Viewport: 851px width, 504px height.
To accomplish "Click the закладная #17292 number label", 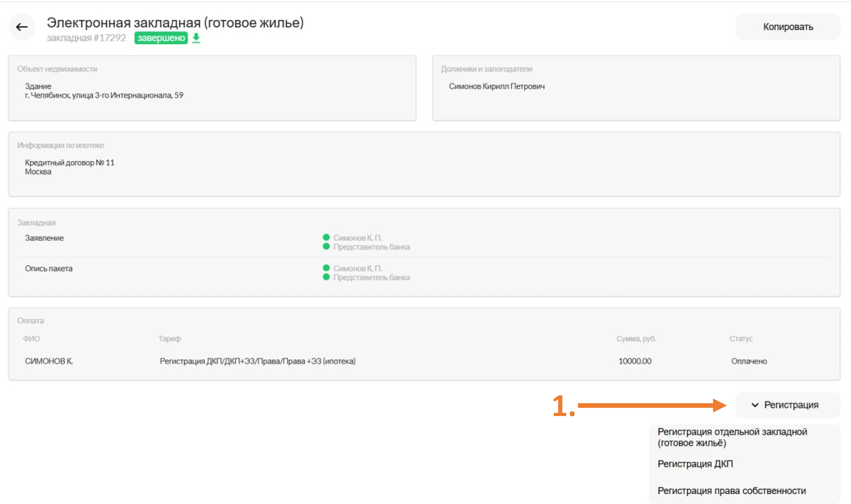I will [x=86, y=38].
